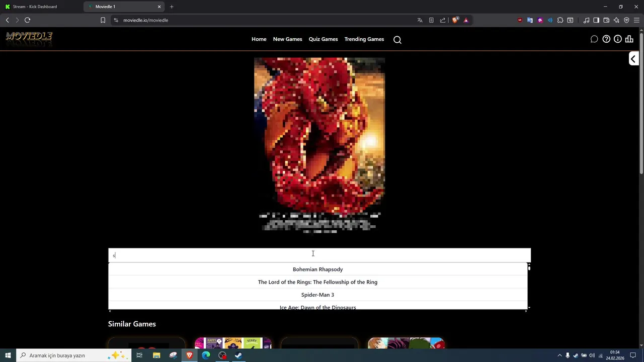644x362 pixels.
Task: Reload the current page
Action: tap(28, 20)
